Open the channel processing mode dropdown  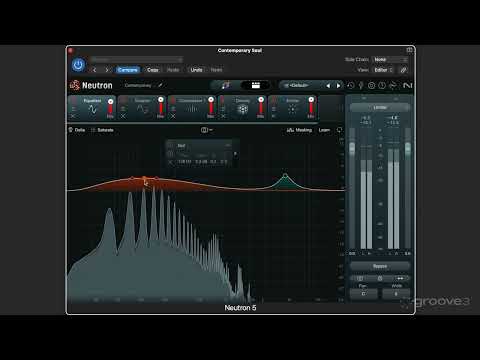(x=207, y=130)
